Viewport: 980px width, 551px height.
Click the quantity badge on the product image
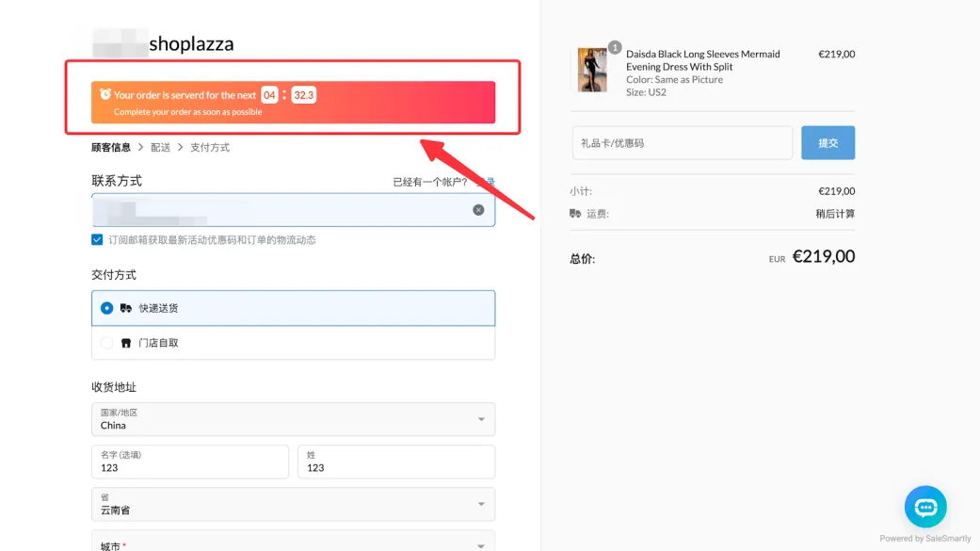(615, 47)
